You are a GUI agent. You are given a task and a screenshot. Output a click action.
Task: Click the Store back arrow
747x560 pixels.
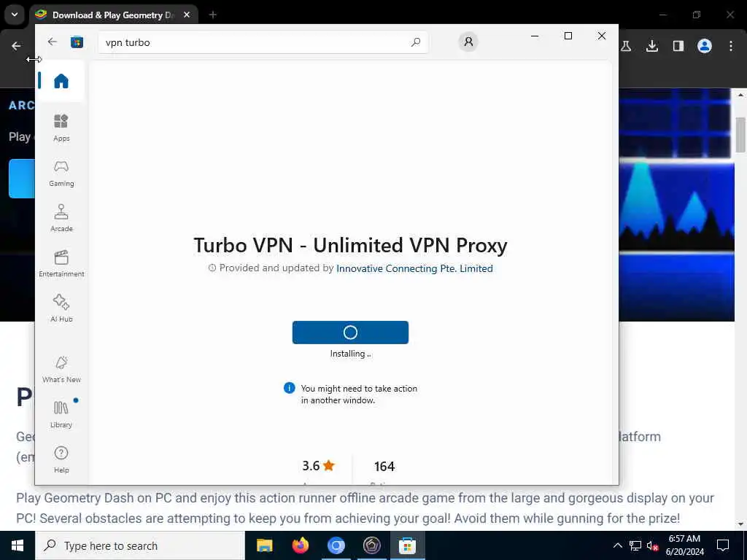53,42
